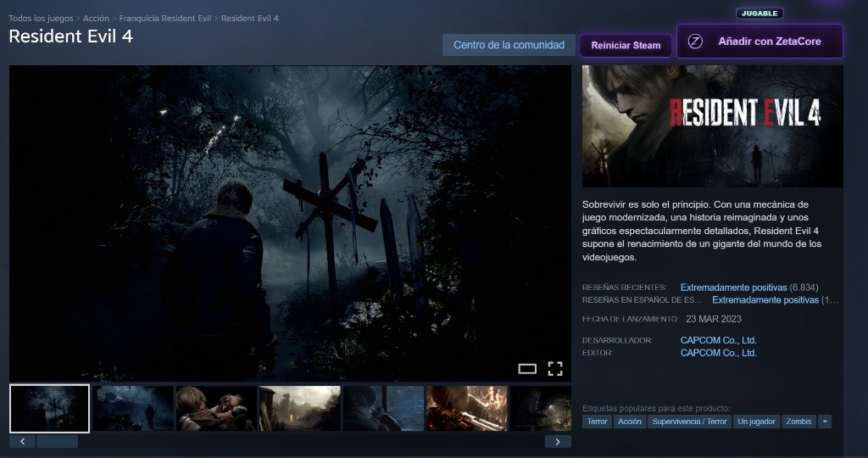Open editor CAPCOM Co., Ltd. link

point(718,353)
